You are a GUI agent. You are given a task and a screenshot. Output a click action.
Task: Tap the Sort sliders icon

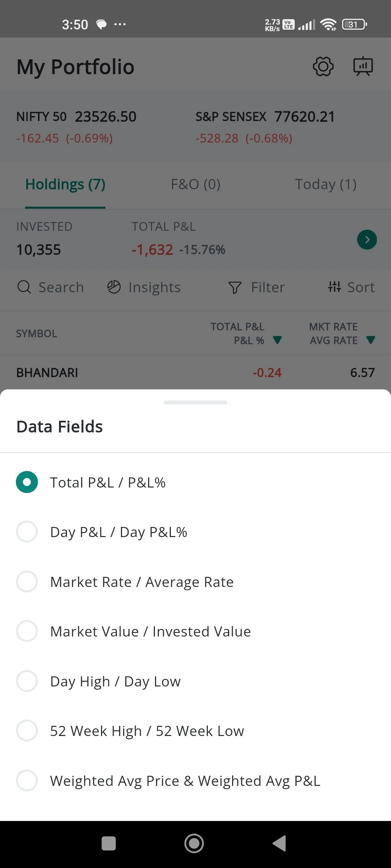[334, 287]
